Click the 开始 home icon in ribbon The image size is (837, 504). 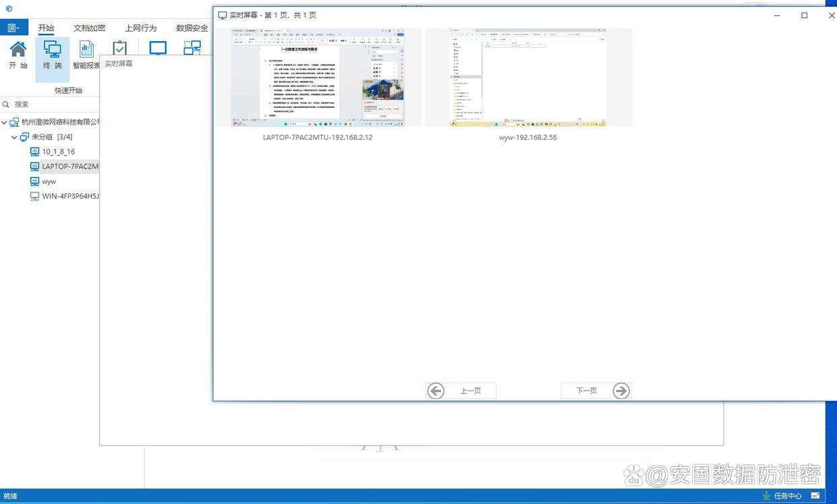tap(18, 55)
